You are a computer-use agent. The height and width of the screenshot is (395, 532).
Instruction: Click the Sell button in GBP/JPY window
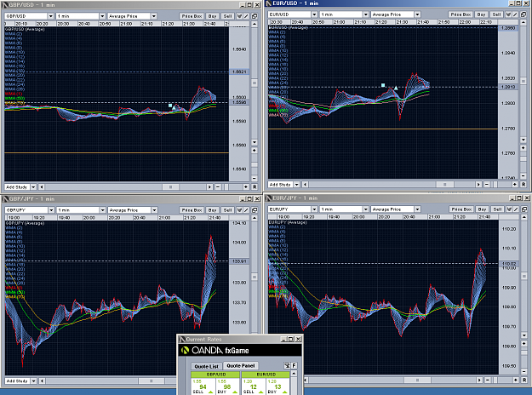(x=227, y=210)
